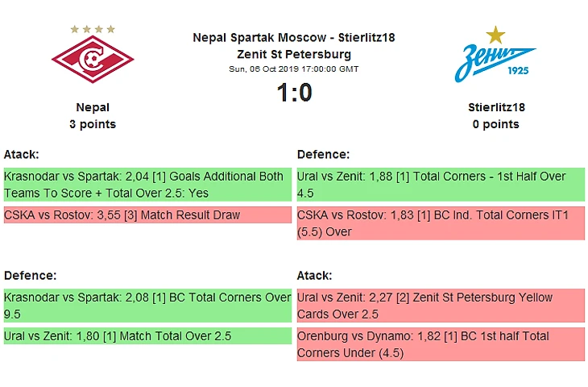Screen dimensions: 588x387
Task: Click the four stars above Spartak crest
Action: (93, 29)
